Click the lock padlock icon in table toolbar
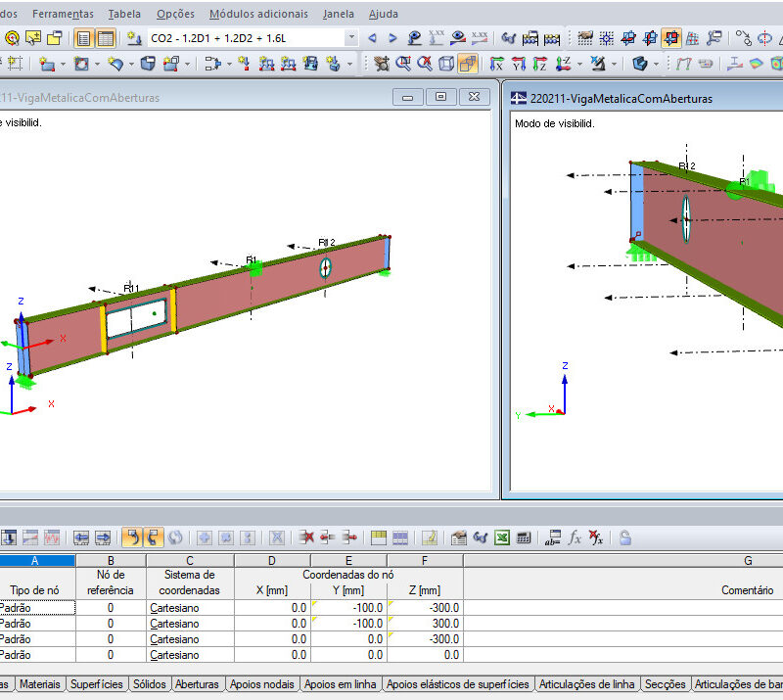 tap(624, 537)
